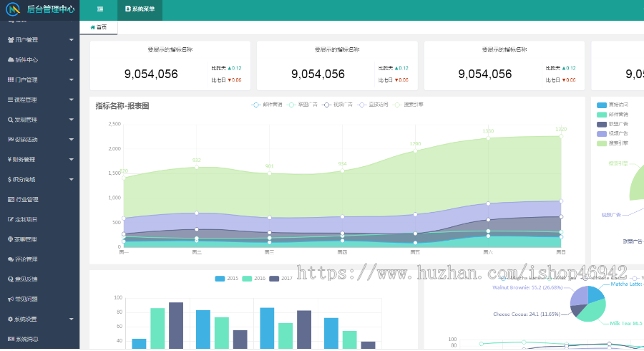Expand the 发期管理 menu arrow
644x351 pixels.
pos(71,120)
